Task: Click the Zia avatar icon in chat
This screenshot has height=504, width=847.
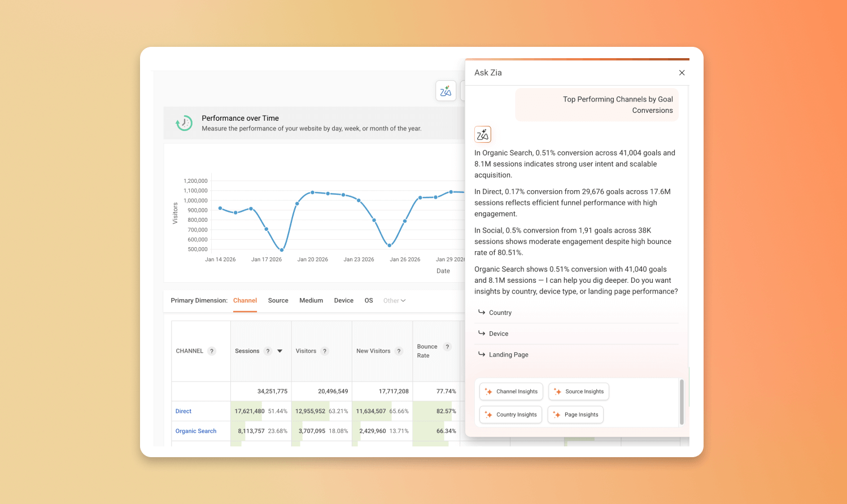Action: tap(483, 134)
